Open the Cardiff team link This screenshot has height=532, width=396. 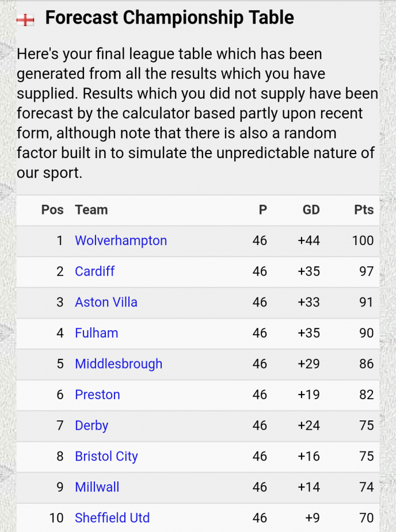(x=95, y=271)
